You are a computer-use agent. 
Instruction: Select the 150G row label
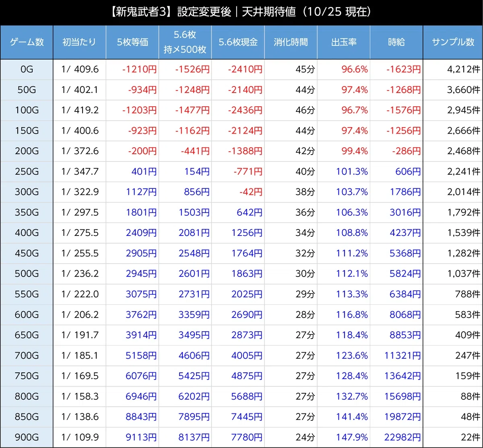pos(27,131)
